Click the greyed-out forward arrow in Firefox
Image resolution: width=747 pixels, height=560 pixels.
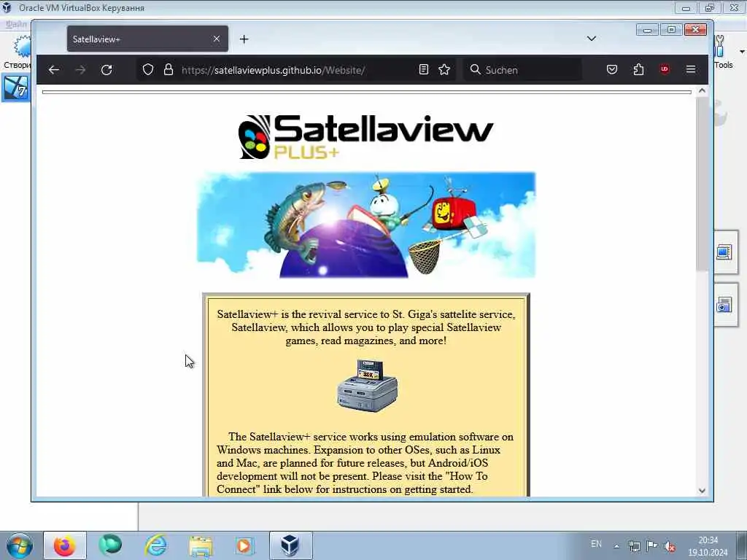click(x=80, y=70)
